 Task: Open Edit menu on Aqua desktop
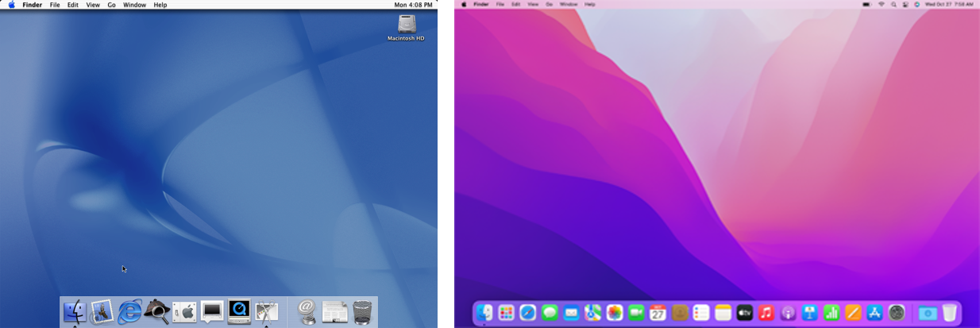click(x=73, y=5)
